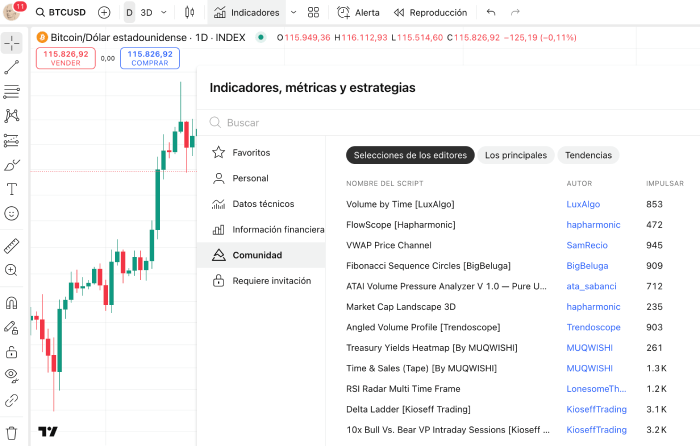700x446 pixels.
Task: Open the XABCD pattern tools
Action: tap(12, 116)
